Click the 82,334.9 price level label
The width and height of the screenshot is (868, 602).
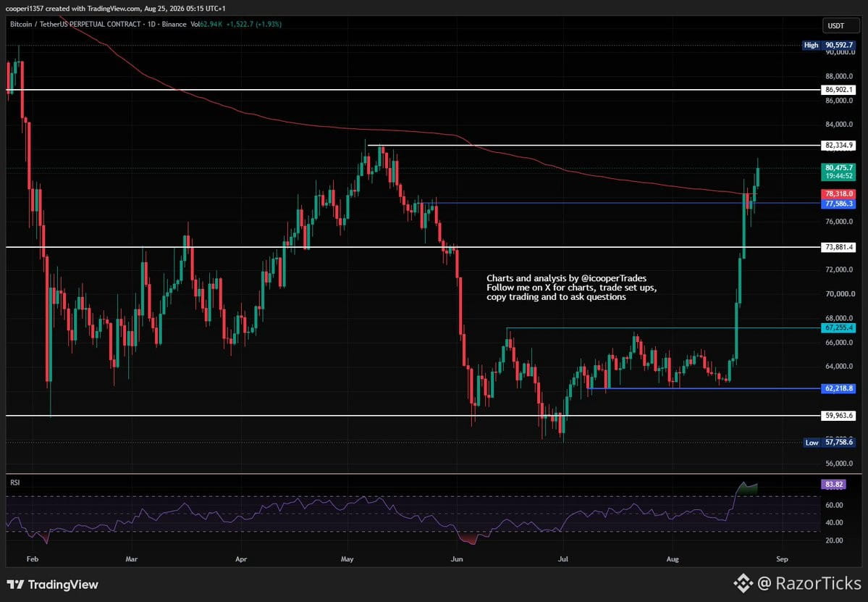[x=838, y=146]
